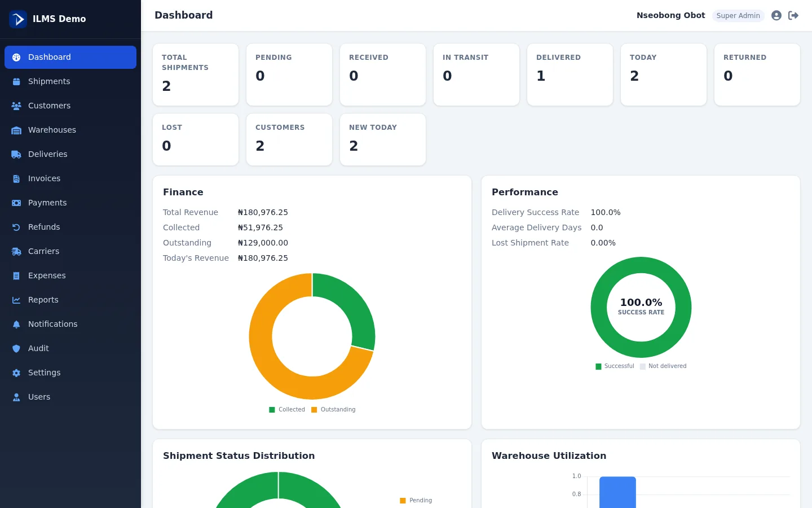Click the blue Warehouse Utilization bar
This screenshot has width=812, height=508.
[617, 492]
